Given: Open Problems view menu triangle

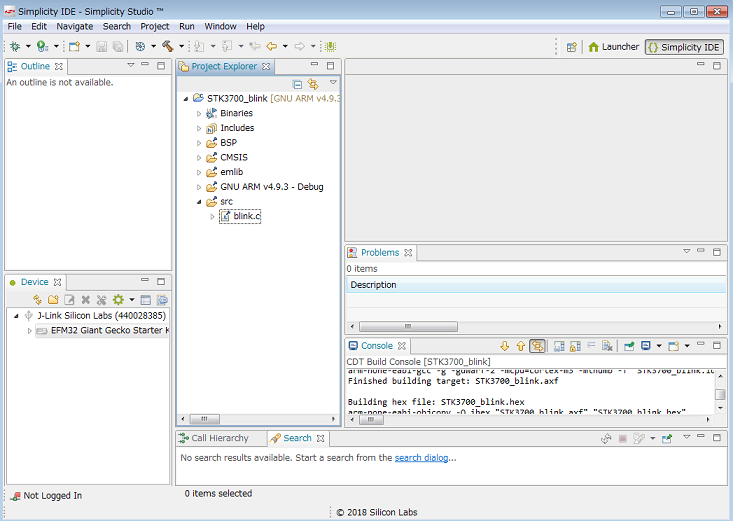Looking at the screenshot, I should tap(686, 251).
